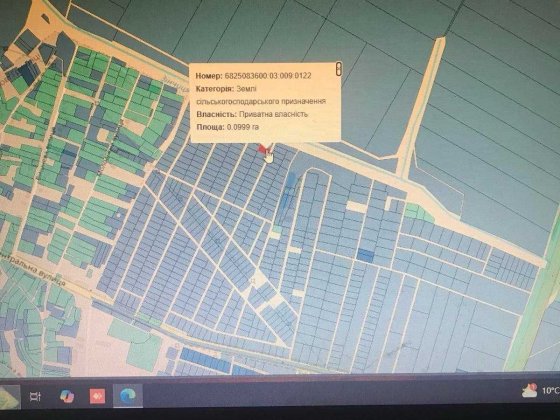
Task: Select the bright blue parcel row at the bottom
Action: [205, 359]
